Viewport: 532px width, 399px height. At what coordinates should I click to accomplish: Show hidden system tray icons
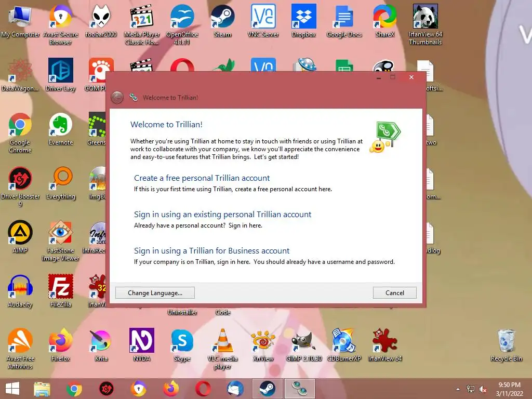coord(458,389)
